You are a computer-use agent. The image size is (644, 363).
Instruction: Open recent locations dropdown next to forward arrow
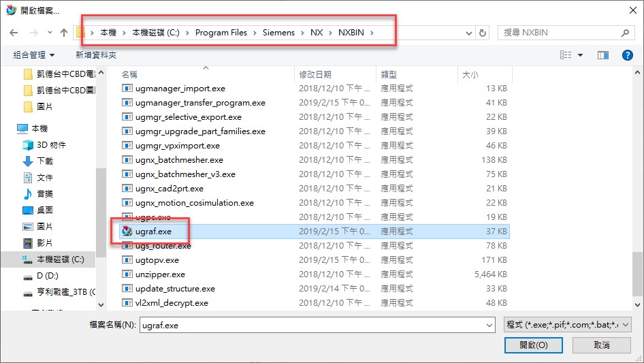coord(50,33)
